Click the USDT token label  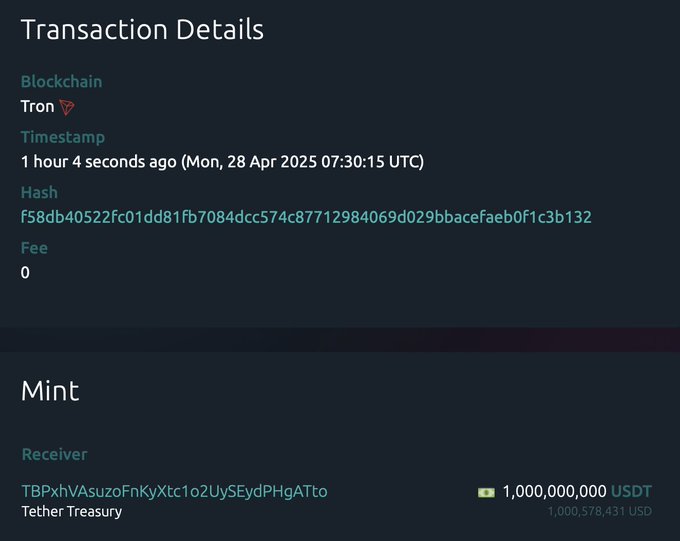631,491
